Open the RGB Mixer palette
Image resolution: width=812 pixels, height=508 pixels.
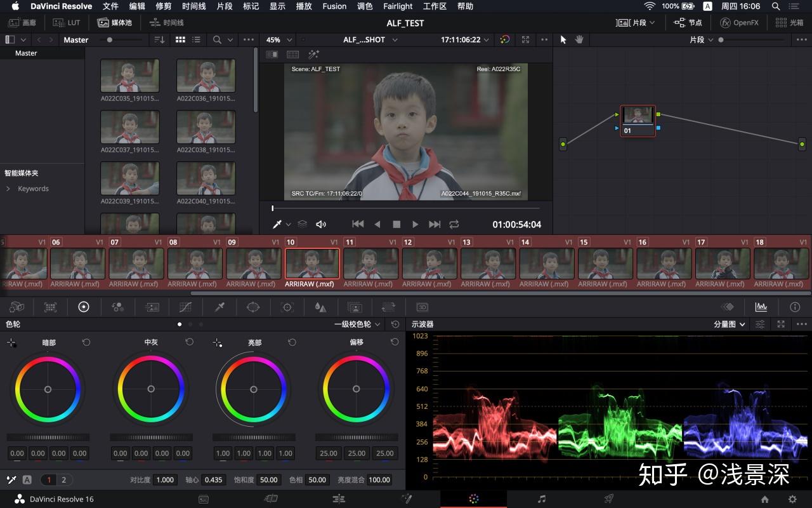click(117, 307)
